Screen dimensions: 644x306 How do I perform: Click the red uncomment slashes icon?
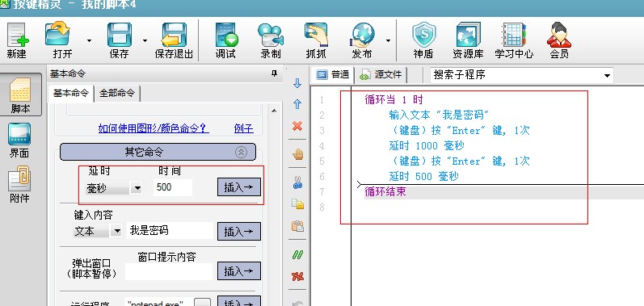pos(297,276)
